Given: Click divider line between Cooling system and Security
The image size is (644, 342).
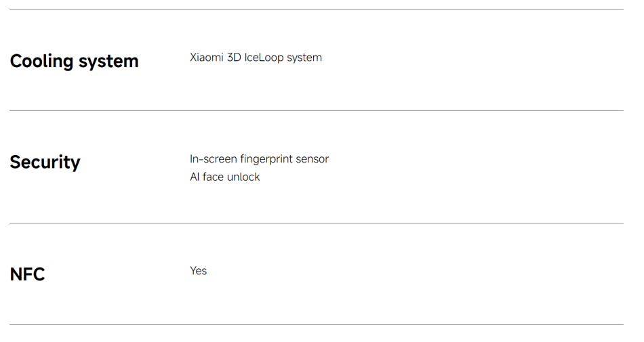Looking at the screenshot, I should pyautogui.click(x=317, y=110).
